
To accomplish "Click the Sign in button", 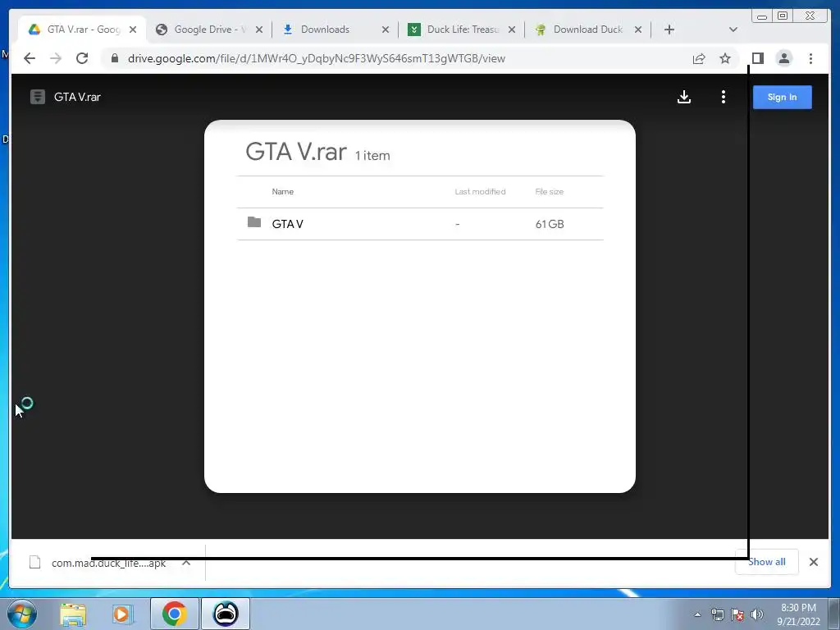I will pos(782,97).
